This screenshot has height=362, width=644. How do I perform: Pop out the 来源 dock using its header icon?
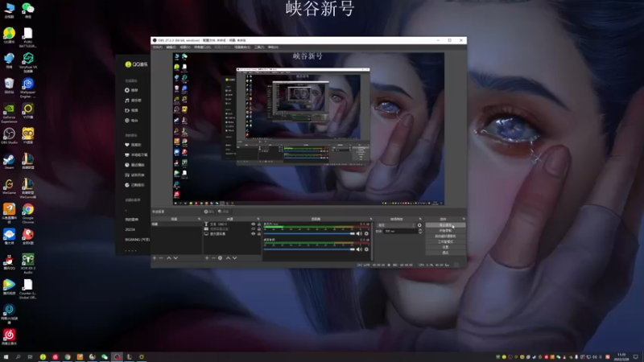(x=258, y=219)
